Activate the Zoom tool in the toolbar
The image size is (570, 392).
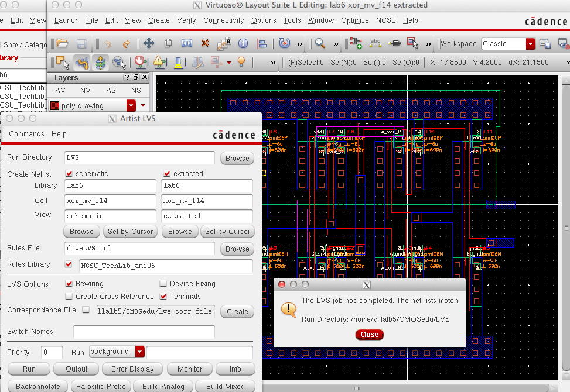click(x=320, y=44)
